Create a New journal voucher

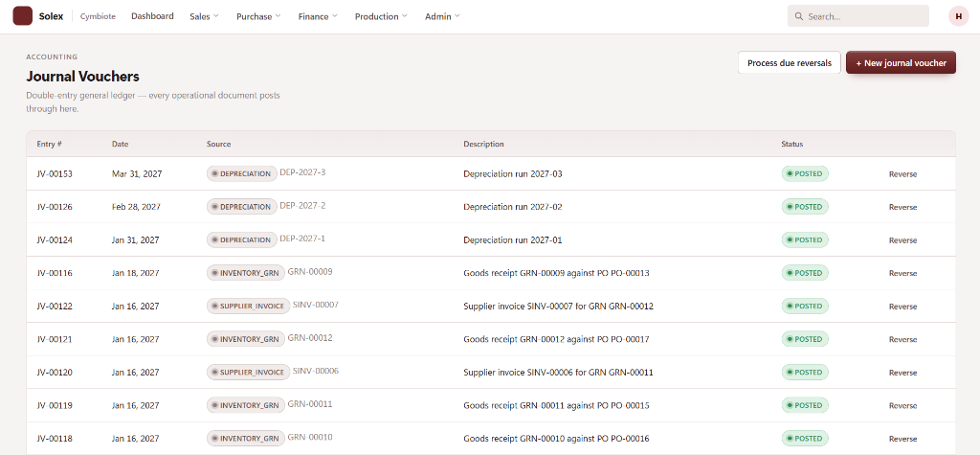tap(901, 63)
